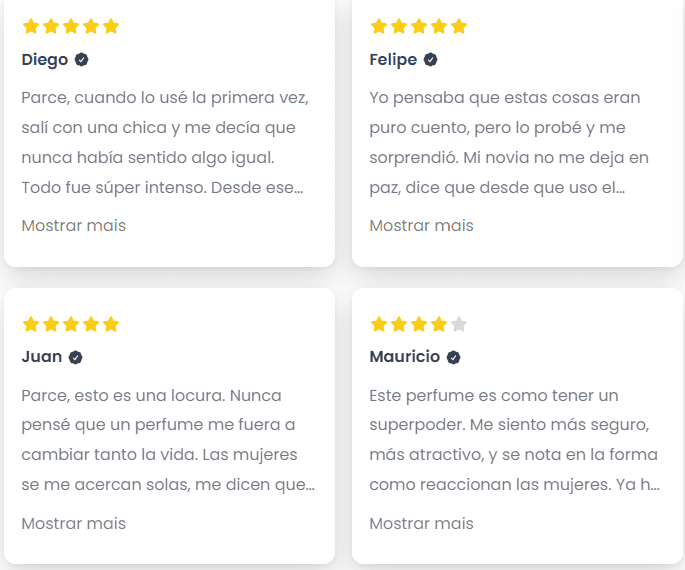This screenshot has width=685, height=570.
Task: Click Juan's review text about una locura
Action: tap(165, 440)
